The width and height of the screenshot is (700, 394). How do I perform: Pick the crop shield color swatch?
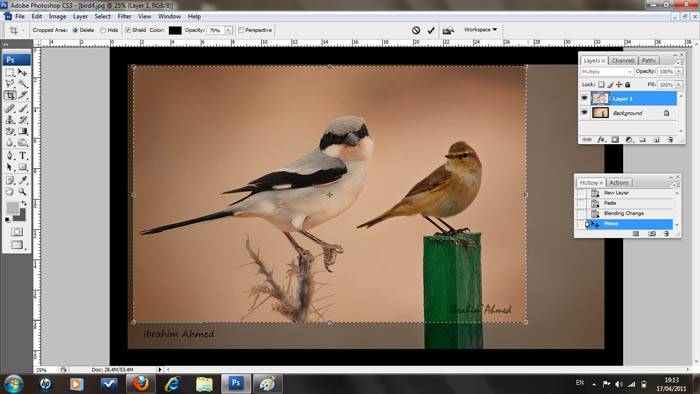pyautogui.click(x=175, y=30)
